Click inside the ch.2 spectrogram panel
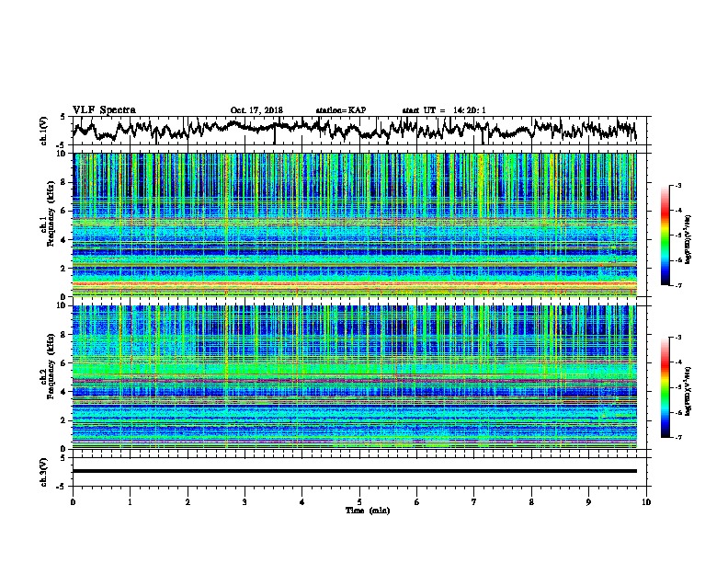The image size is (728, 563). tap(354, 377)
